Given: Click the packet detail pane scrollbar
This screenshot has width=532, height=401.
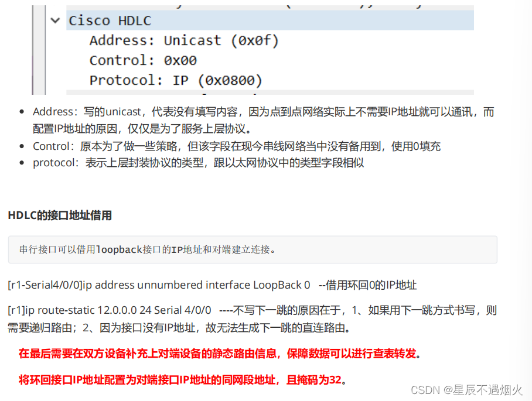Looking at the screenshot, I should tap(39, 50).
